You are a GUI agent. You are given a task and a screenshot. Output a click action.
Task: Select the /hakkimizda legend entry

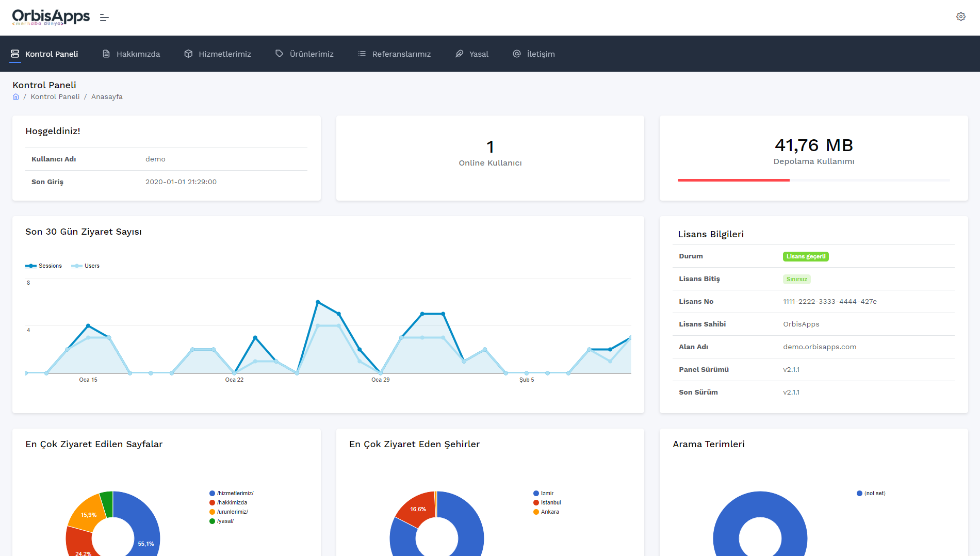click(x=228, y=502)
